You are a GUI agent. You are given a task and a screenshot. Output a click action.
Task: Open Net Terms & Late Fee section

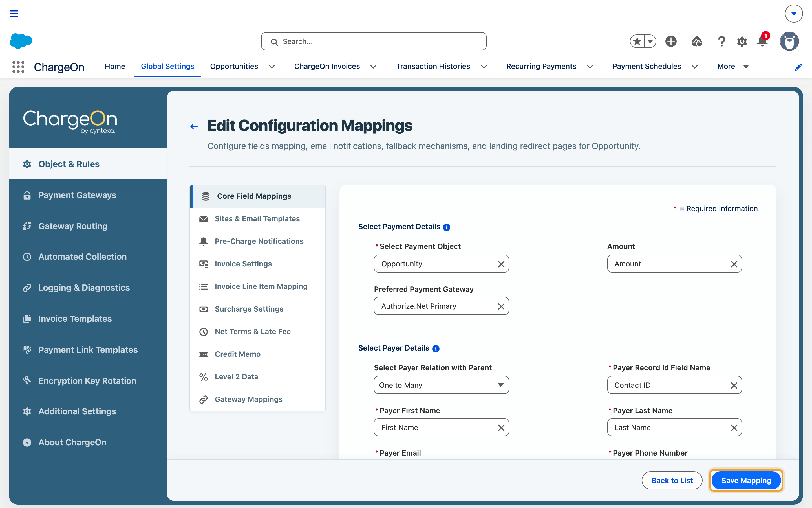258,332
